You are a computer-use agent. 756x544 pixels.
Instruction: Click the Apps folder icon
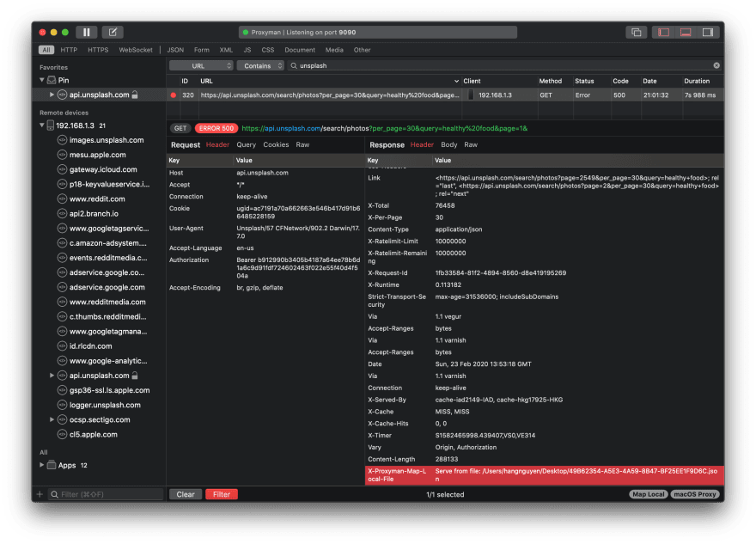(x=52, y=465)
